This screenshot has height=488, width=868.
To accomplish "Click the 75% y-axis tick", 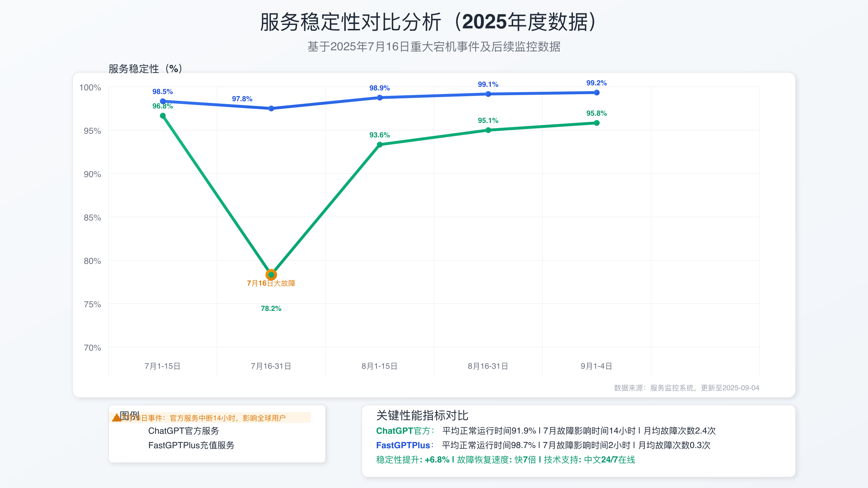I will 93,304.
